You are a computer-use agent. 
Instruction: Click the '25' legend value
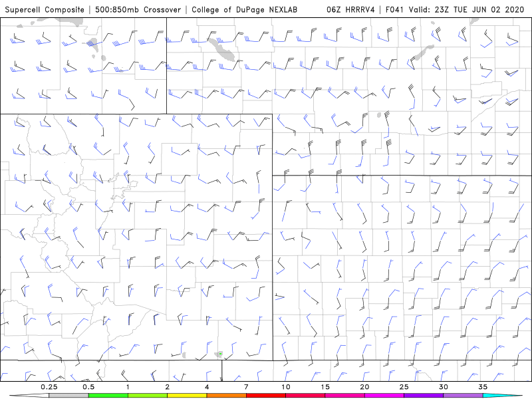click(404, 387)
